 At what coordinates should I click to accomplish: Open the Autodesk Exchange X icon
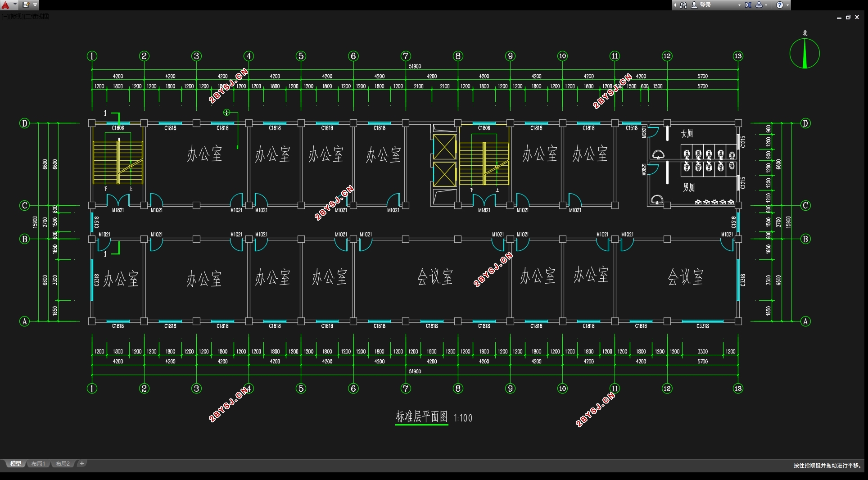pyautogui.click(x=748, y=5)
